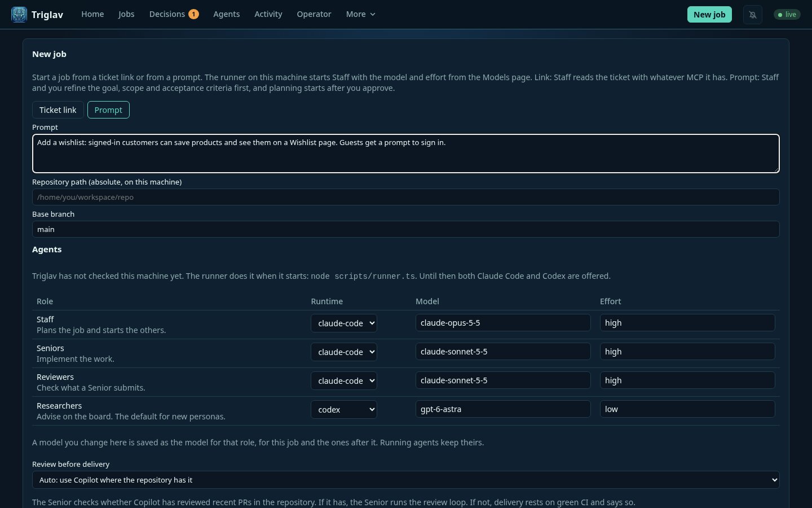
Task: Click the New job button
Action: [x=709, y=15]
